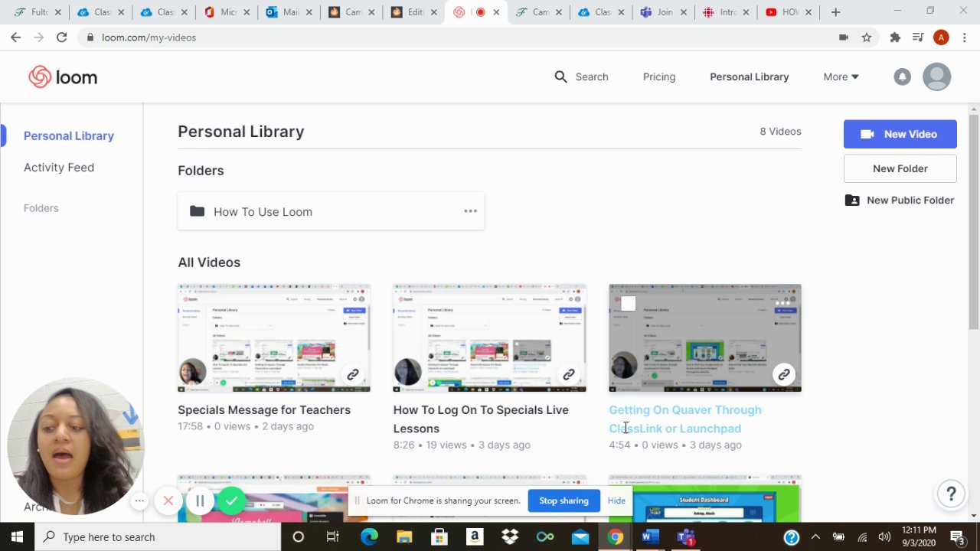Open Chrome profile icon A
Viewport: 980px width, 551px height.
click(942, 37)
